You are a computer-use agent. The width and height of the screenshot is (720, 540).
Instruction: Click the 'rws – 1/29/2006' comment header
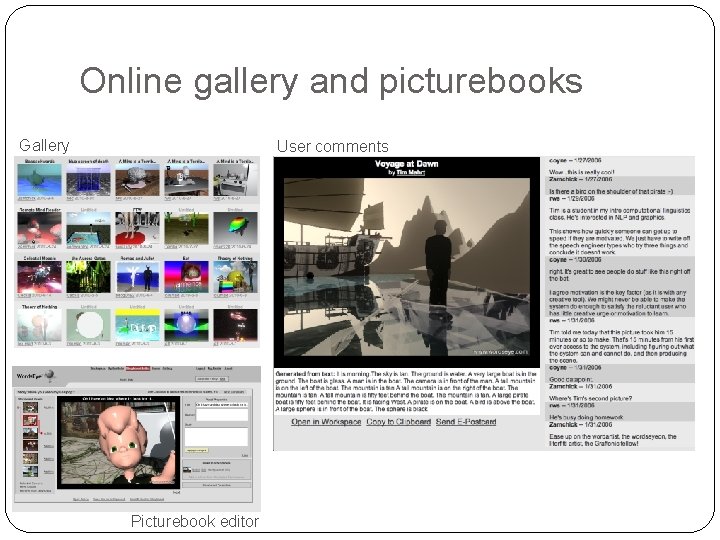[572, 199]
